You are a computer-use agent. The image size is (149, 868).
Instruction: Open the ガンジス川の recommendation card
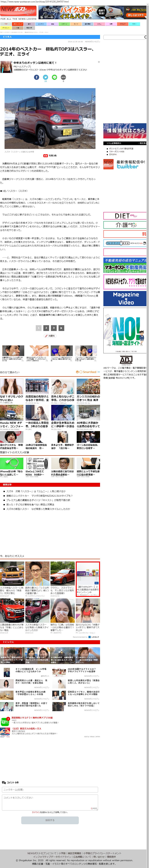click(x=88, y=391)
